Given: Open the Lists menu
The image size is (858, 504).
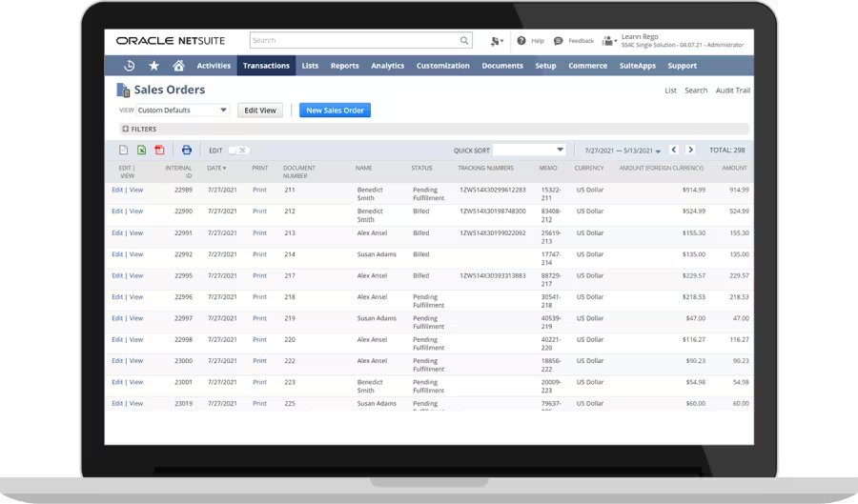Looking at the screenshot, I should click(310, 66).
